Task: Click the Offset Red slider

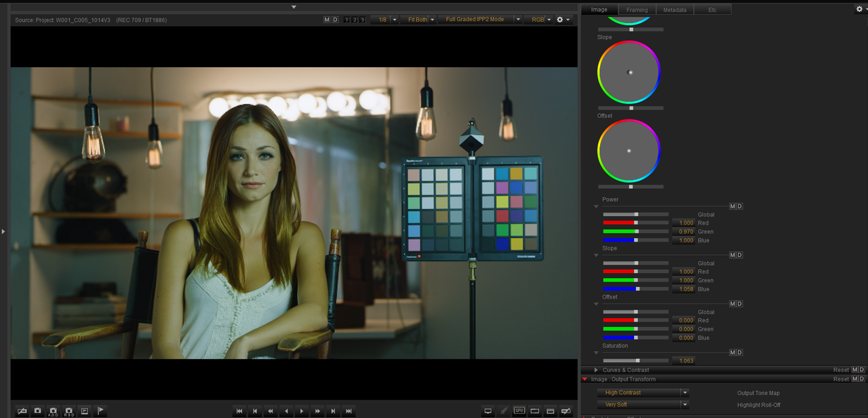Action: [x=635, y=320]
